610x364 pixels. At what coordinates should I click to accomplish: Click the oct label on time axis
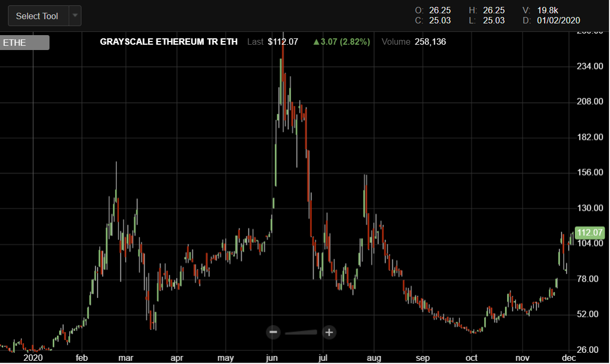pos(472,358)
